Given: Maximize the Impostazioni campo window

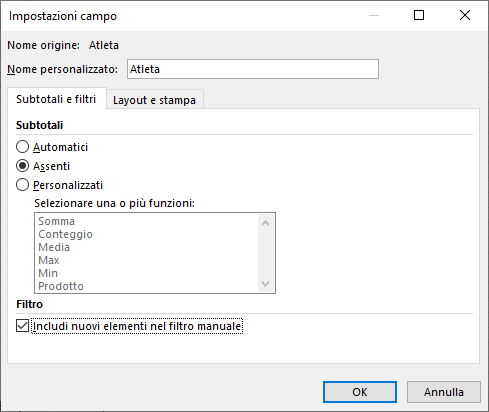Looking at the screenshot, I should click(419, 15).
